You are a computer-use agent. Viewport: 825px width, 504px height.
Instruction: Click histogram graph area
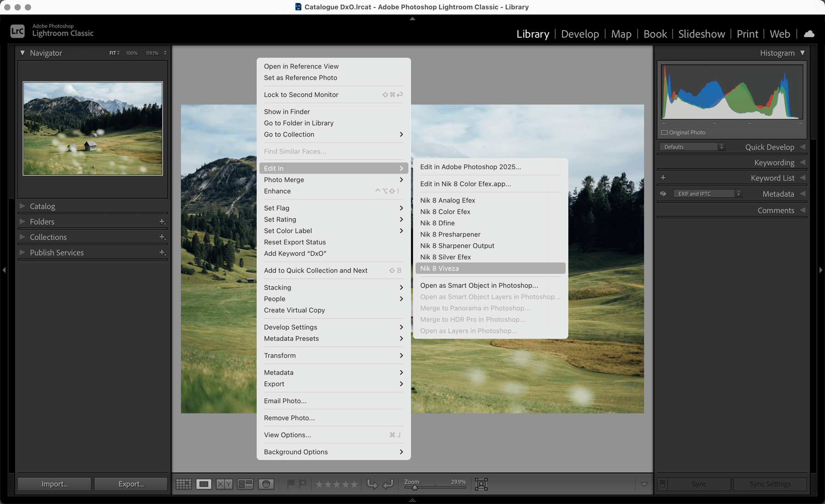[732, 93]
